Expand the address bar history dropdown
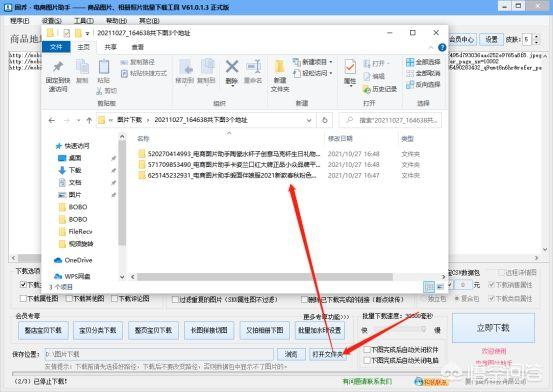 tap(309, 120)
